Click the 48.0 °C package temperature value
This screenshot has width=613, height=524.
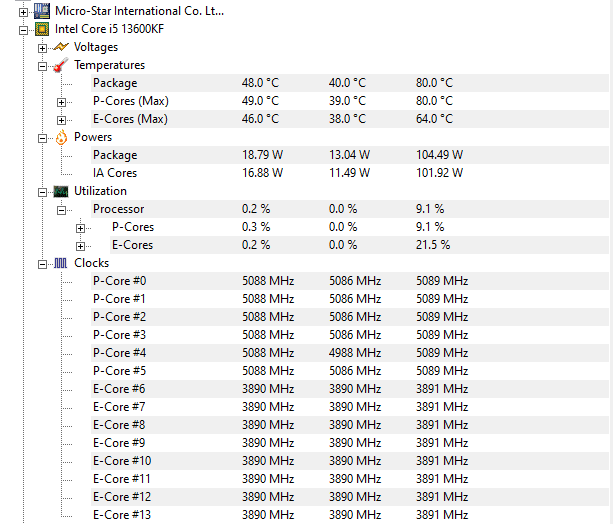[260, 83]
